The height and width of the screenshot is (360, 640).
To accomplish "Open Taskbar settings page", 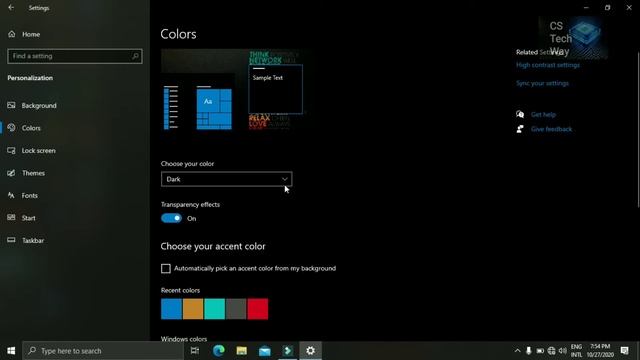I will click(33, 240).
